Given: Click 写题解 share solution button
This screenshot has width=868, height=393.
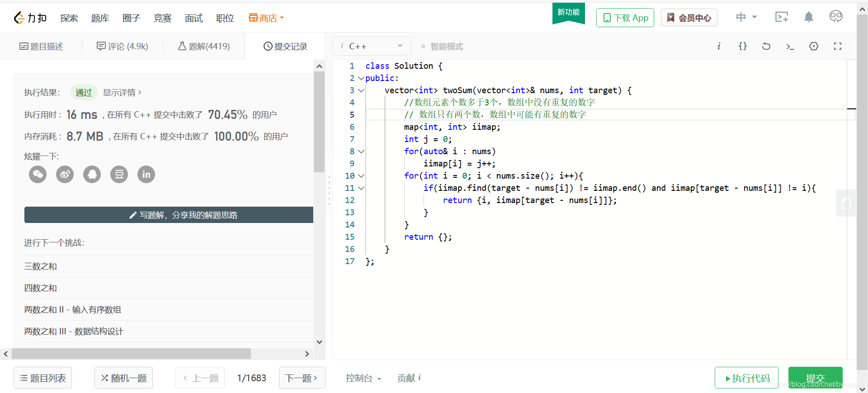Looking at the screenshot, I should click(169, 215).
